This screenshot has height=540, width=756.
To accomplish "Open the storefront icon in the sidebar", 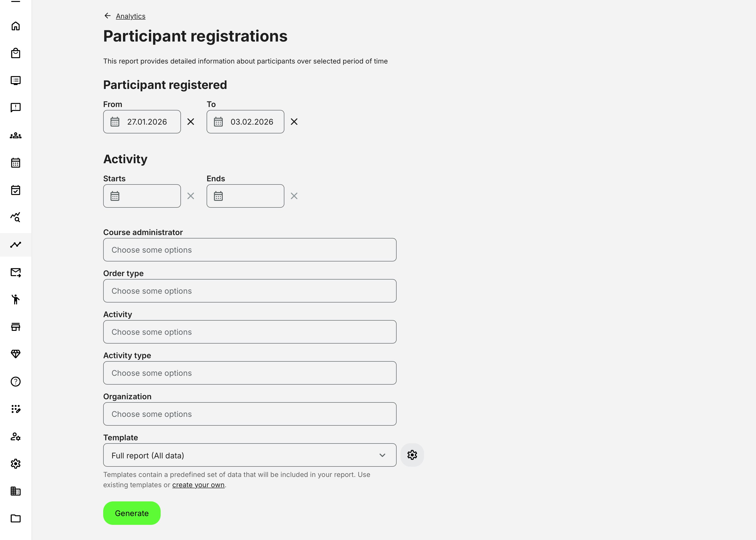I will click(15, 326).
